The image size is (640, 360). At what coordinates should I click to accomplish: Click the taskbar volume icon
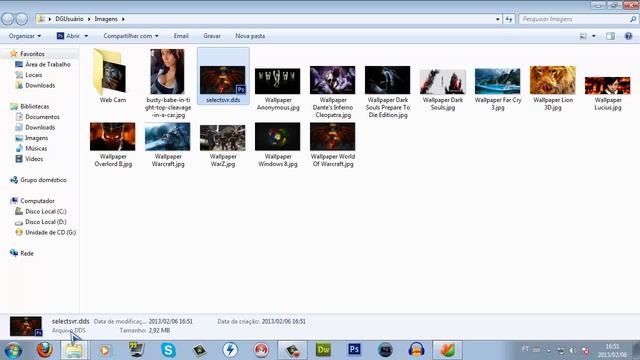point(572,351)
